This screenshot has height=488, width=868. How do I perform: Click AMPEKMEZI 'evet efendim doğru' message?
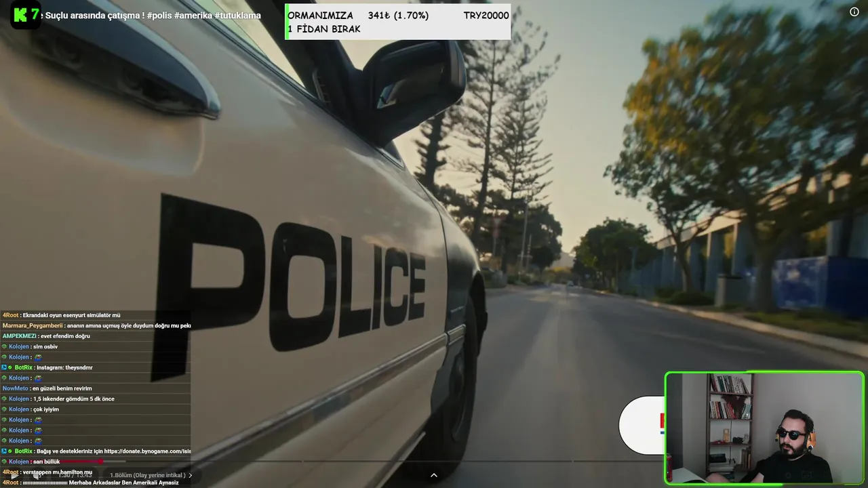click(46, 336)
